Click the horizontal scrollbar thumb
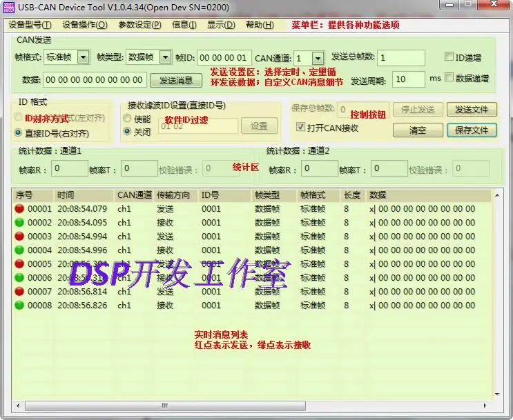513x420 pixels. (x=165, y=406)
